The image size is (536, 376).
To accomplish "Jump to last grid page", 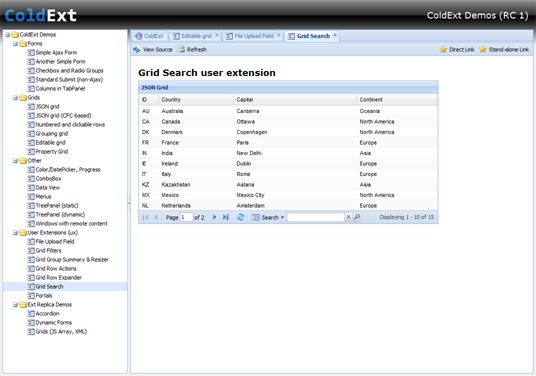I will coord(225,217).
